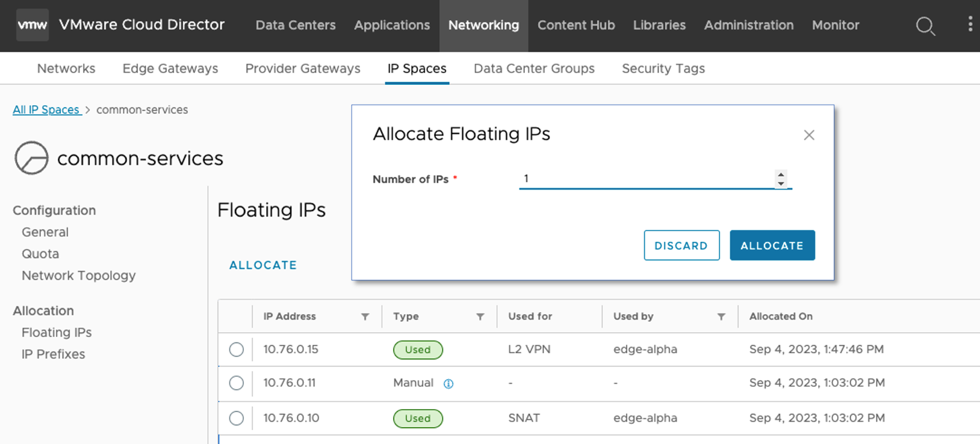Image resolution: width=980 pixels, height=444 pixels.
Task: Filter the IP Address column
Action: (x=365, y=317)
